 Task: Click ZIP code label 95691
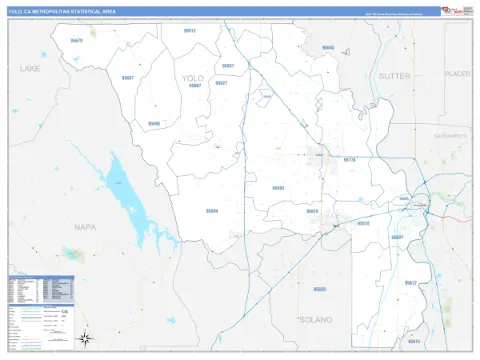397,237
